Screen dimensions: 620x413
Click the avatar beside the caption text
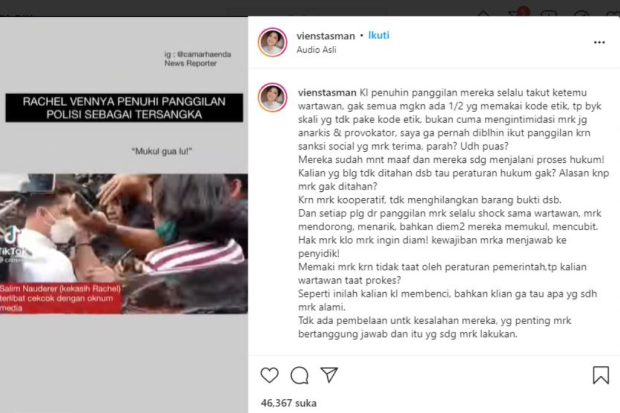[x=272, y=97]
